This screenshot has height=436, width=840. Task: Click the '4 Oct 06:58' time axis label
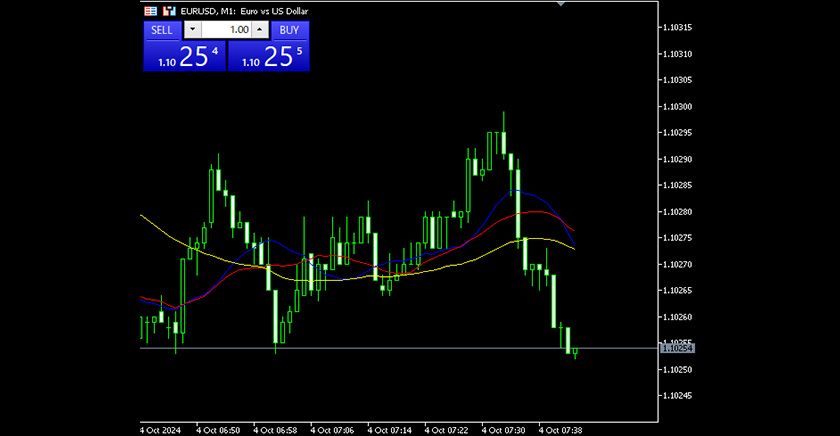coord(275,430)
